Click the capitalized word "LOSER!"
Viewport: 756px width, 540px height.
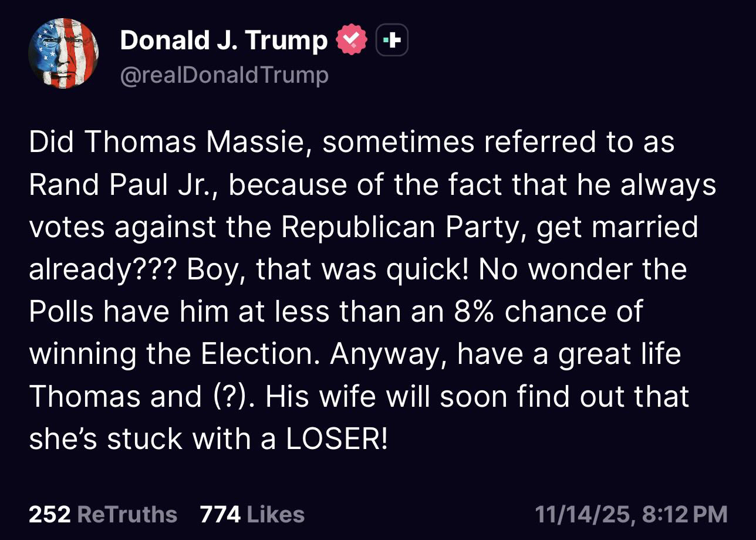pyautogui.click(x=336, y=439)
